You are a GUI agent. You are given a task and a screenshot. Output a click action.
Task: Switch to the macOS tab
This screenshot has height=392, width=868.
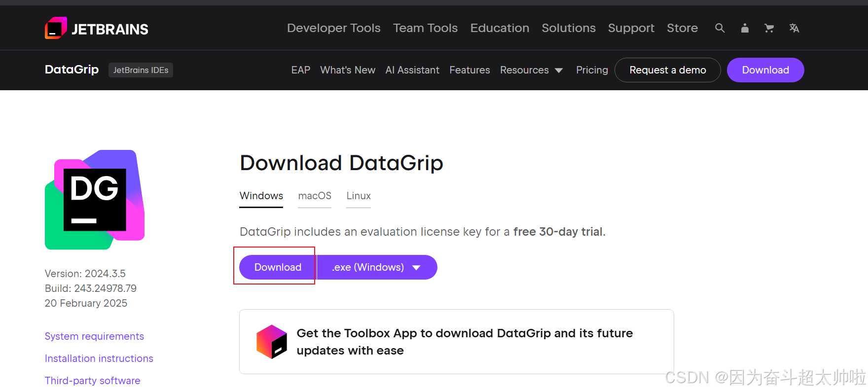(315, 196)
